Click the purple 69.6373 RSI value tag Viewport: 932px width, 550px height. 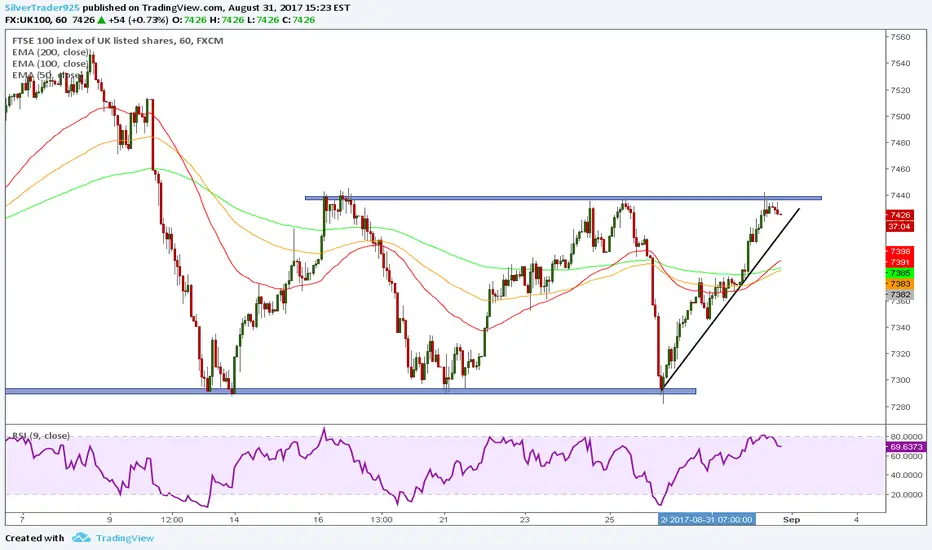[905, 447]
